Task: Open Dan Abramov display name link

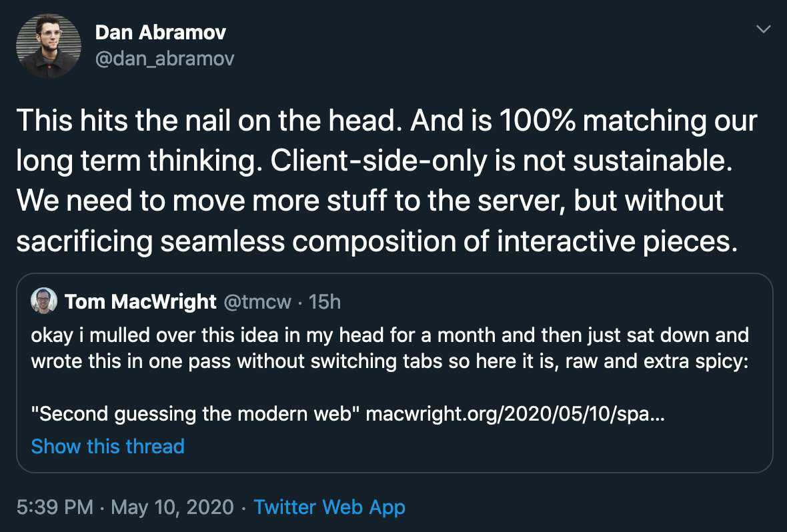Action: tap(160, 32)
